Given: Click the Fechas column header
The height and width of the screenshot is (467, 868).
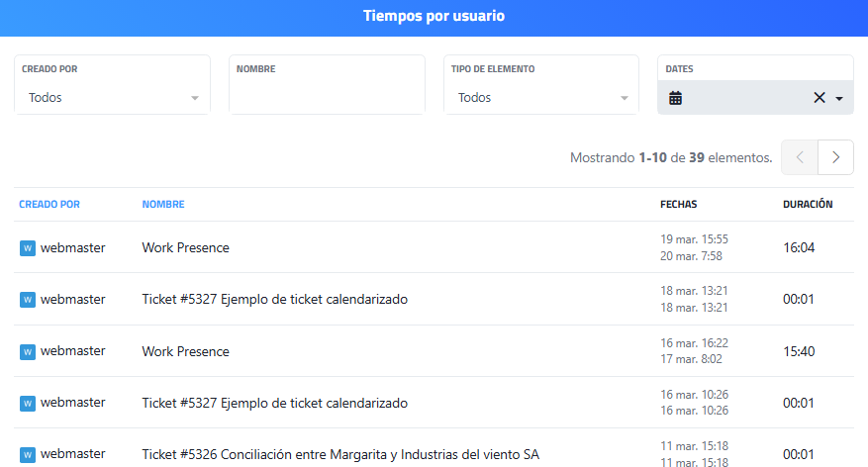Looking at the screenshot, I should coord(679,205).
